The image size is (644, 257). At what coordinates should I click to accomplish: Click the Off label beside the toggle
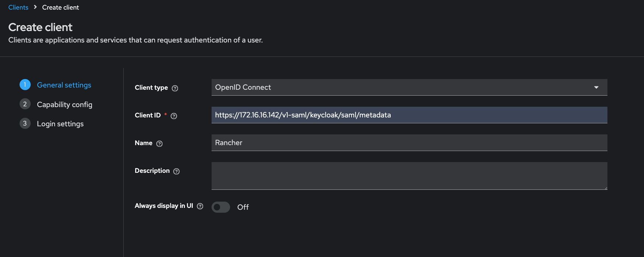243,207
